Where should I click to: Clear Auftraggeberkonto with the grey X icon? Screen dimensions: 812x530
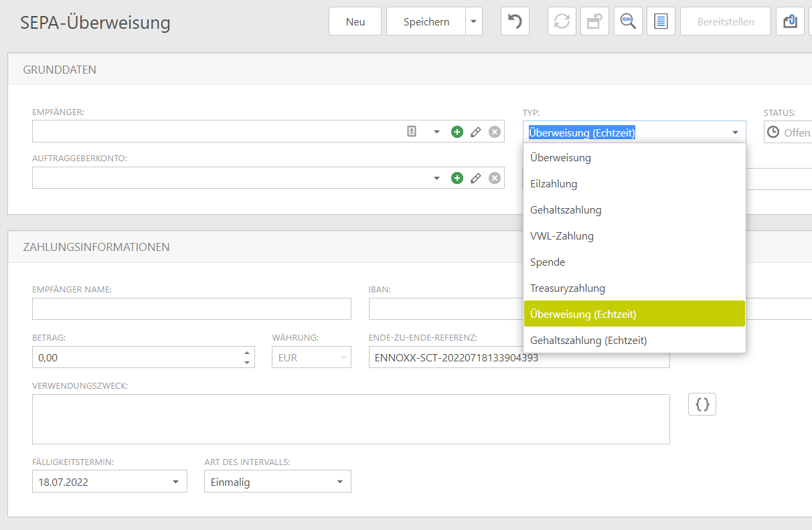[495, 178]
